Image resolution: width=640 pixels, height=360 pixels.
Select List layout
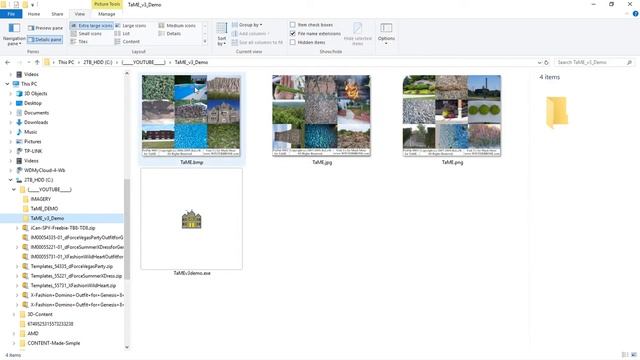tap(122, 33)
